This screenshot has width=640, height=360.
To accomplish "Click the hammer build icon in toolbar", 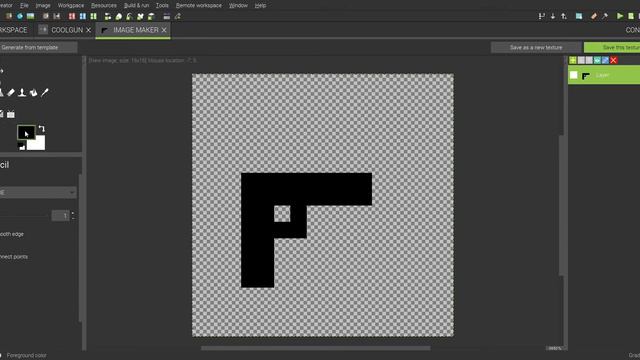I will pyautogui.click(x=605, y=16).
